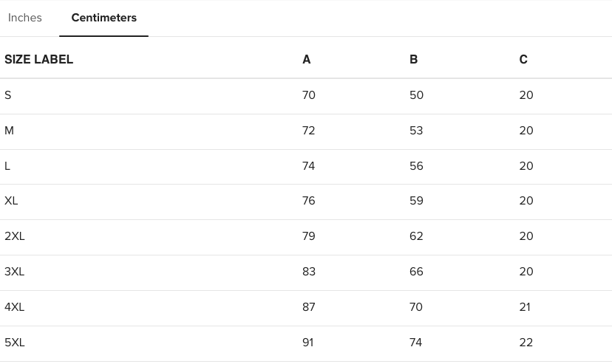Click the B value 53 for size M
612x364 pixels.
pos(416,131)
